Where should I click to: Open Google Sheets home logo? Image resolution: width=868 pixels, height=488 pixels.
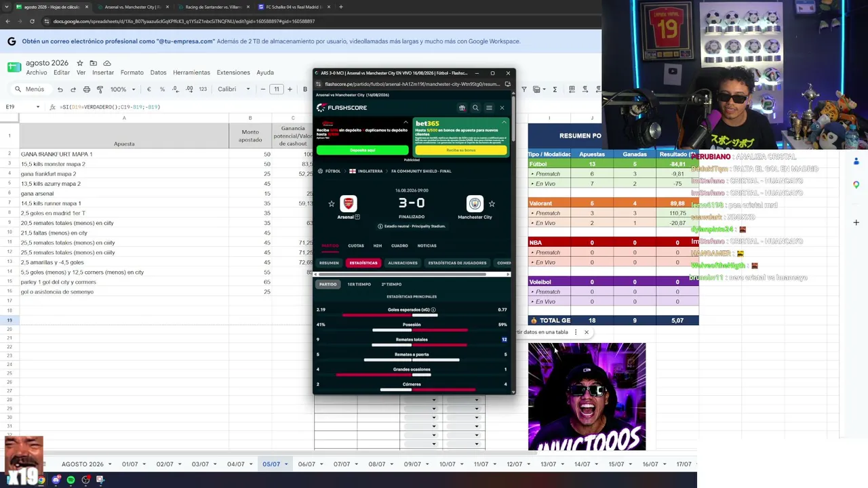click(x=14, y=67)
